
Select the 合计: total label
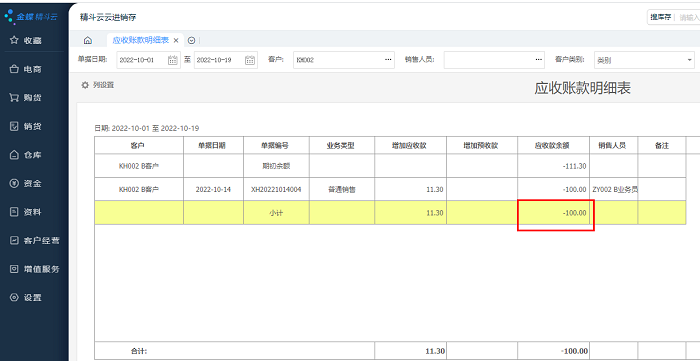[x=140, y=352]
